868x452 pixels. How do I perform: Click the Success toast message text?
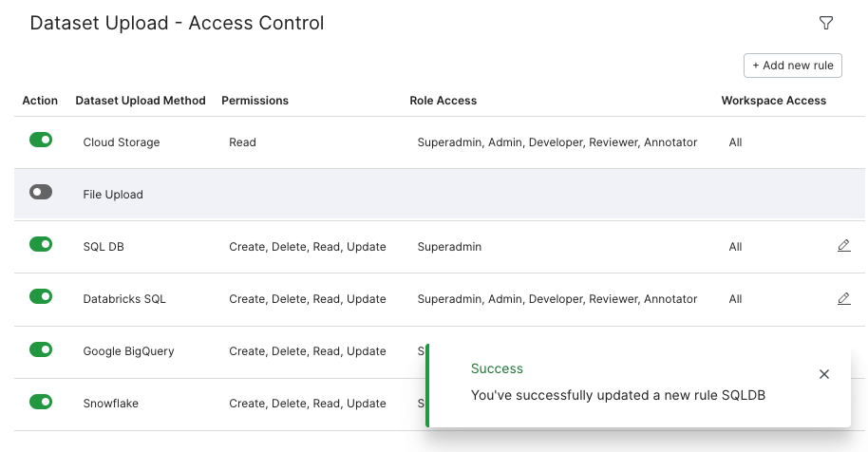tap(618, 395)
